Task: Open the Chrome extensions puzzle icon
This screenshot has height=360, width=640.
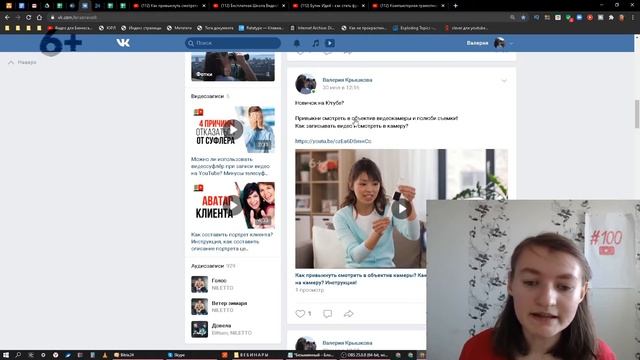Action: (611, 18)
